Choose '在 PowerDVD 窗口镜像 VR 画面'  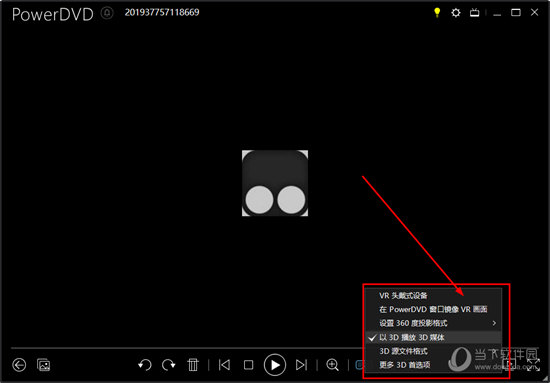point(434,309)
